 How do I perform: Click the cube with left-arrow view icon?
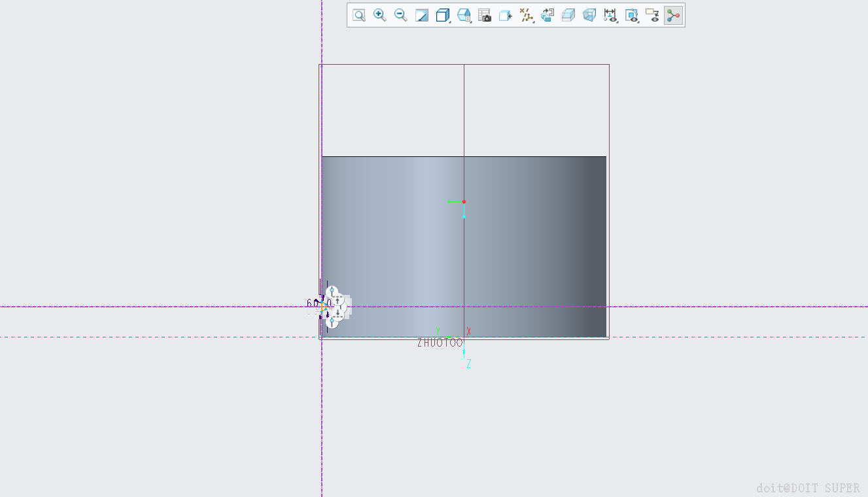pos(506,15)
